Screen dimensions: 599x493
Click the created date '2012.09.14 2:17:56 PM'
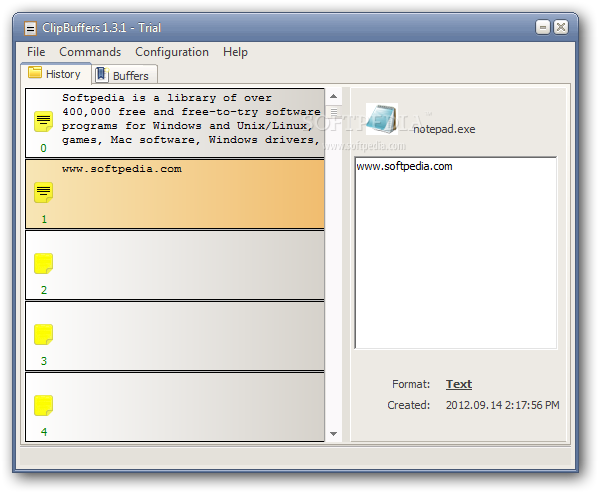click(x=502, y=405)
